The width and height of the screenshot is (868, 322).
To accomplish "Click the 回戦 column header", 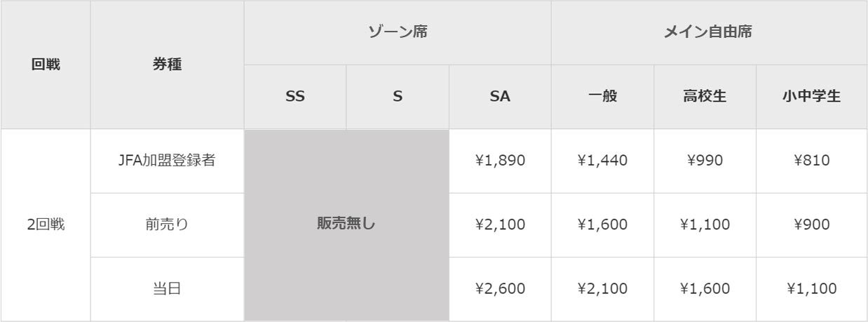I will 46,65.
